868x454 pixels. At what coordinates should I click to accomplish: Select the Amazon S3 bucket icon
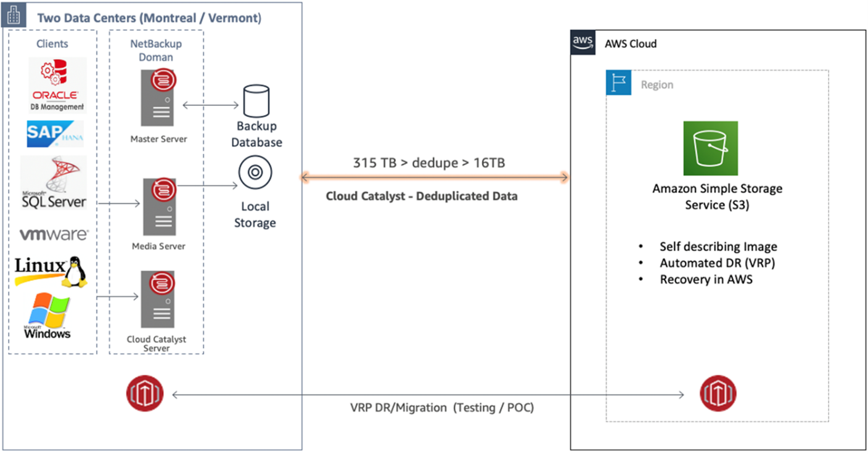tap(710, 148)
